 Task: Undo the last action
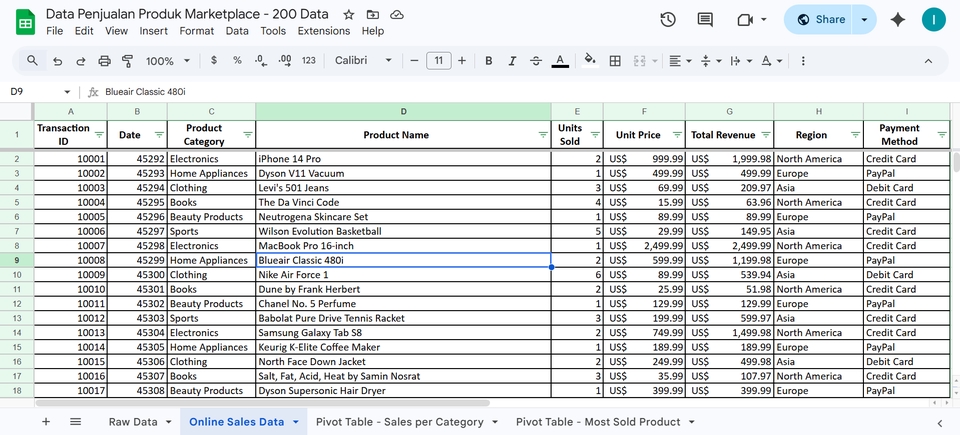pyautogui.click(x=58, y=61)
